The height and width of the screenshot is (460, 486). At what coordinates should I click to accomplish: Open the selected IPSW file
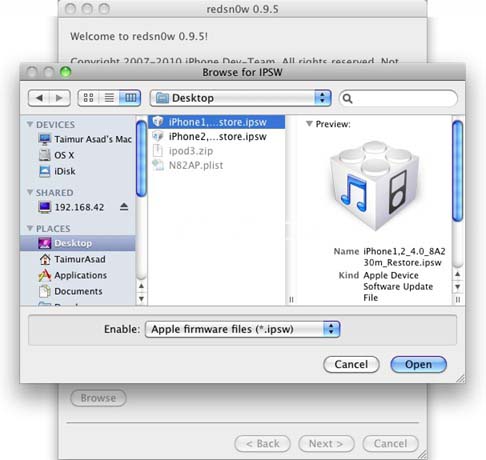418,364
